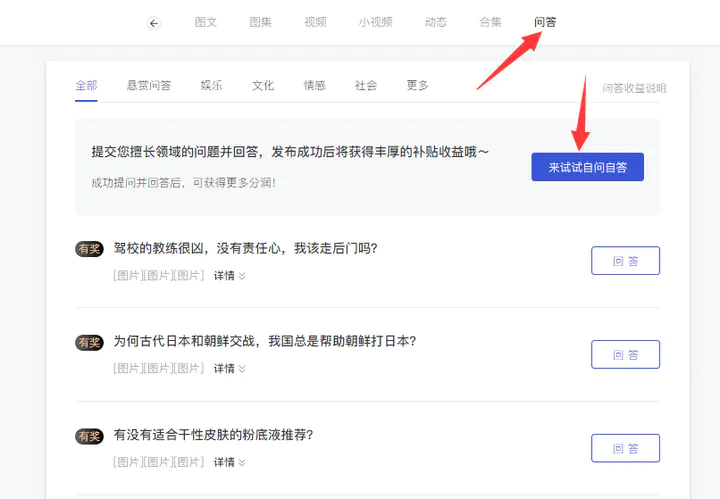Image resolution: width=720 pixels, height=499 pixels.
Task: Answer the driving school coach question
Action: (x=625, y=261)
